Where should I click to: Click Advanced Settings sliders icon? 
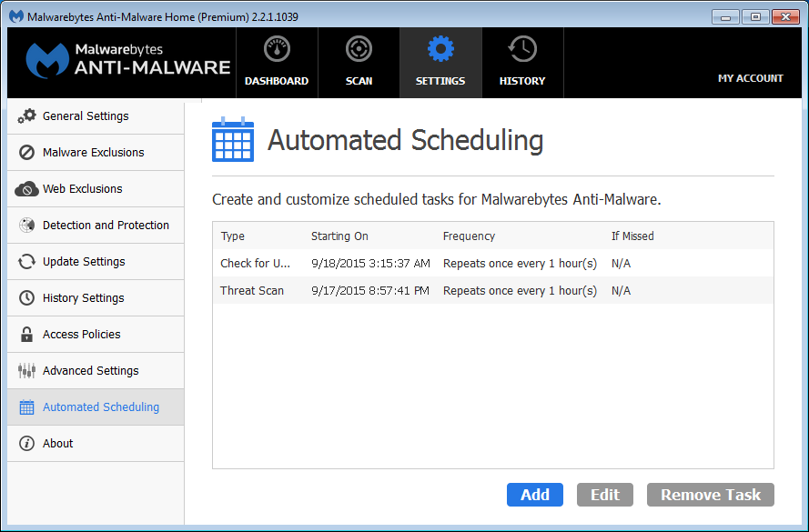tap(26, 371)
